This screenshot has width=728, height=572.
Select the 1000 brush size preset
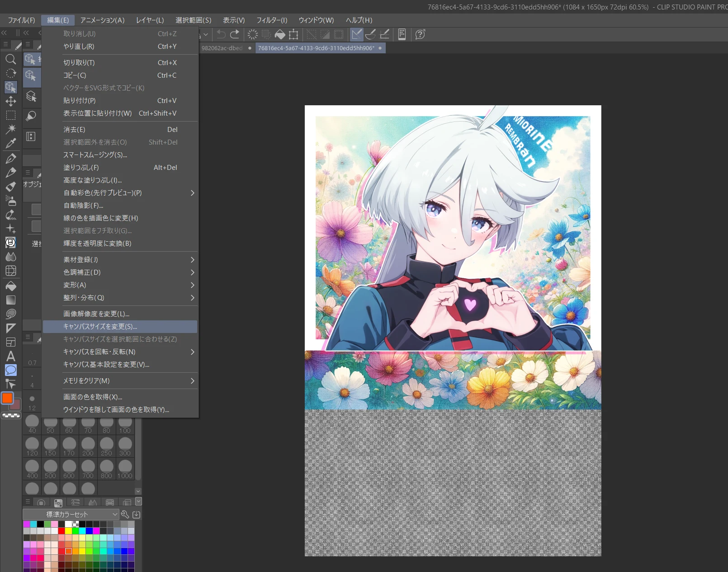(x=125, y=469)
